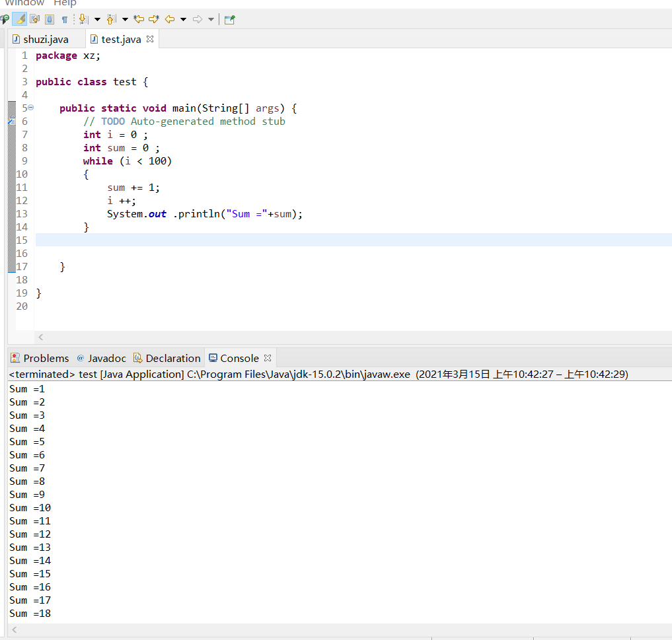Select the Console view tab
Viewport: 672px width, 640px height.
click(x=239, y=358)
